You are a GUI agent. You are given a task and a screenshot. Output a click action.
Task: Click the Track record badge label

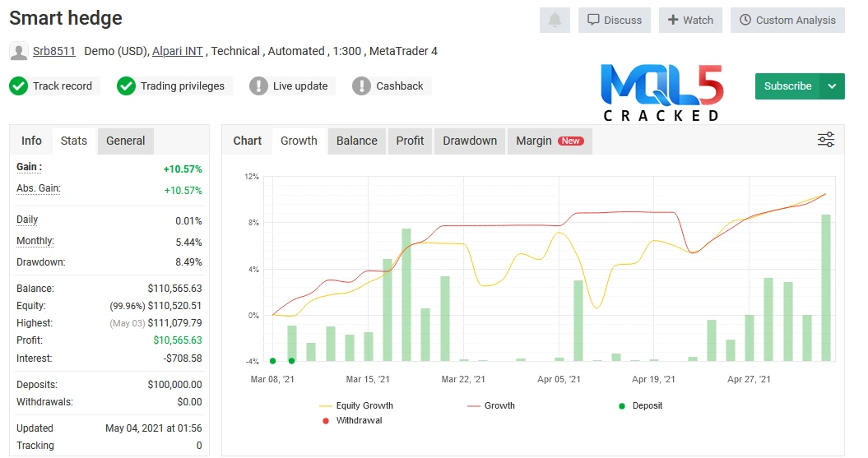[63, 86]
